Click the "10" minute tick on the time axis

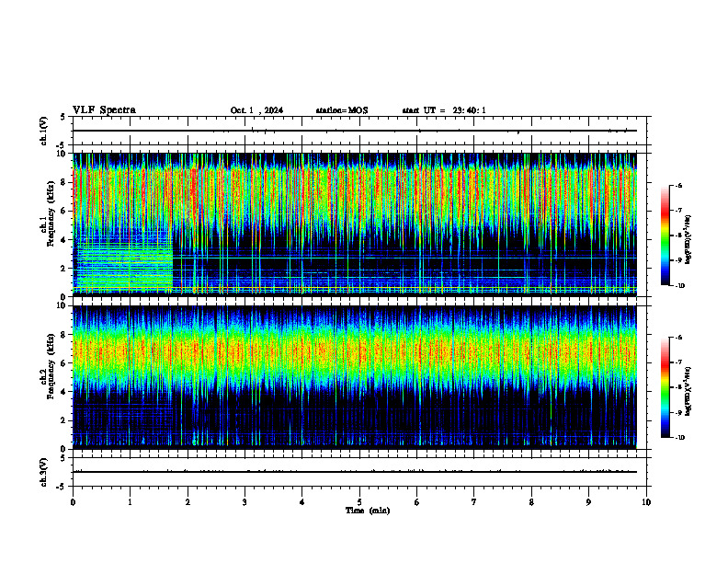pyautogui.click(x=646, y=502)
